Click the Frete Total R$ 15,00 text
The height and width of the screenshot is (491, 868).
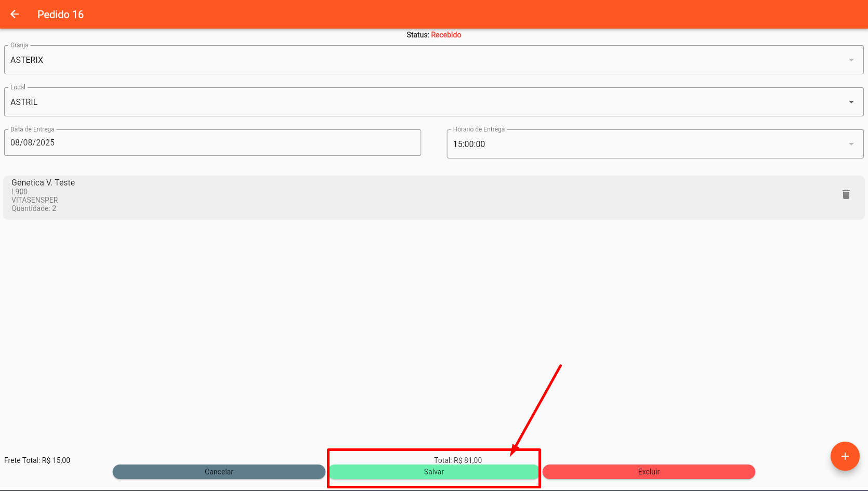coord(37,460)
